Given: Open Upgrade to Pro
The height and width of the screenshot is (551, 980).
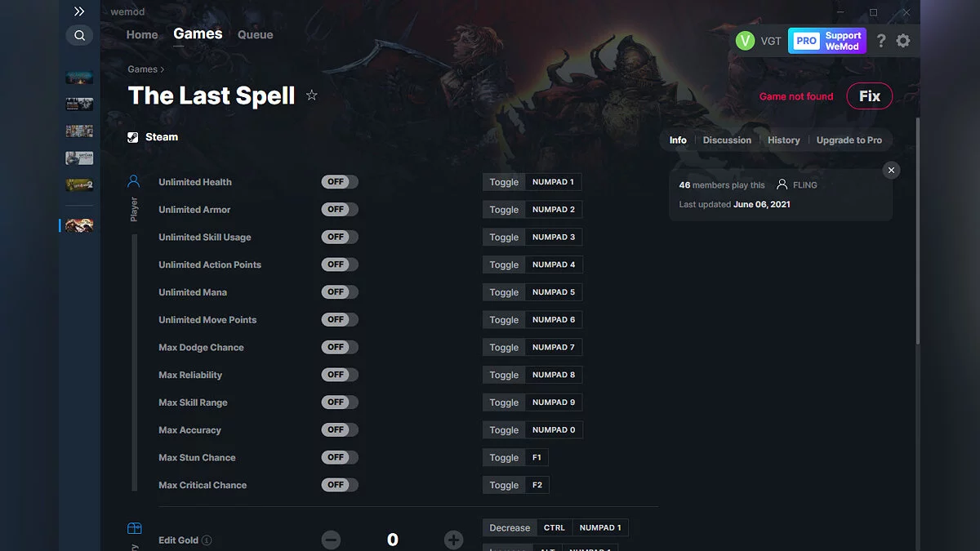Looking at the screenshot, I should coord(849,140).
